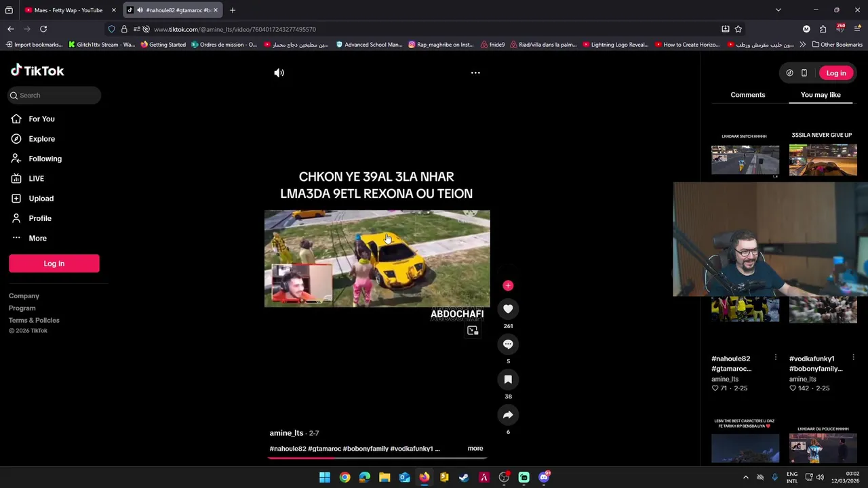This screenshot has width=868, height=488.
Task: Click the #bobonyfamily hashtag in caption
Action: (x=366, y=449)
